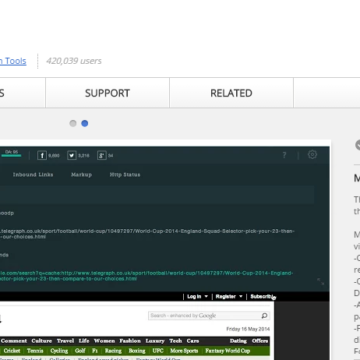Select Cycling in sports subnav

point(59,351)
